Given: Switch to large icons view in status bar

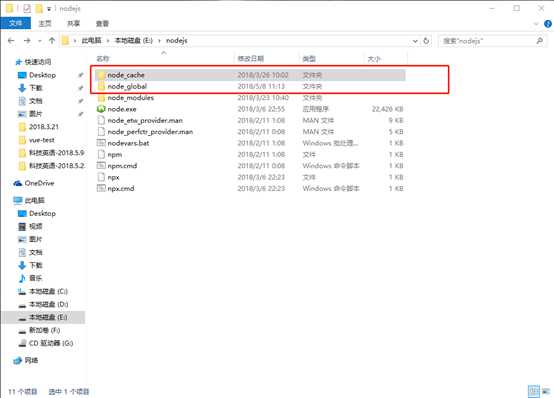Looking at the screenshot, I should [546, 391].
